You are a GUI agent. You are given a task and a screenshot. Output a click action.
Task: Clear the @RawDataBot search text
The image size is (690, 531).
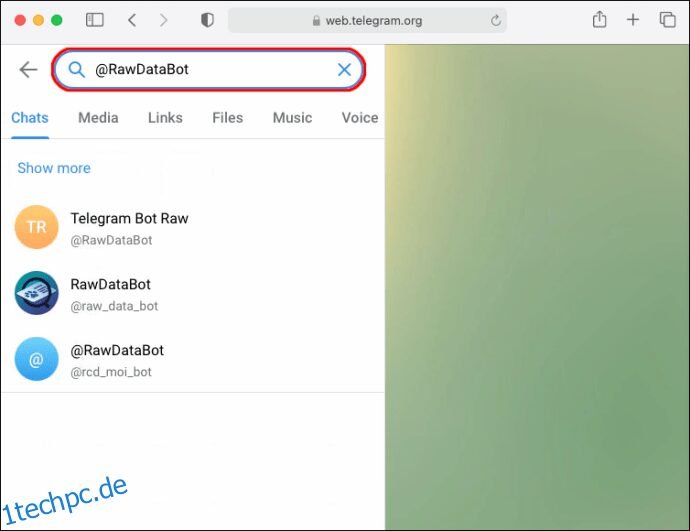click(x=344, y=70)
